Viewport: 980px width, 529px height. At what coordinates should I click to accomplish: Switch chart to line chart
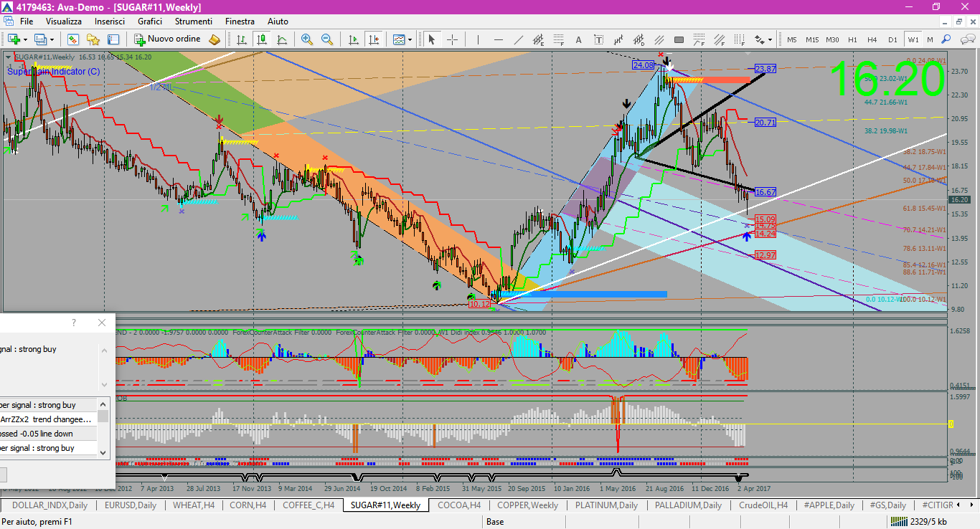coord(282,39)
